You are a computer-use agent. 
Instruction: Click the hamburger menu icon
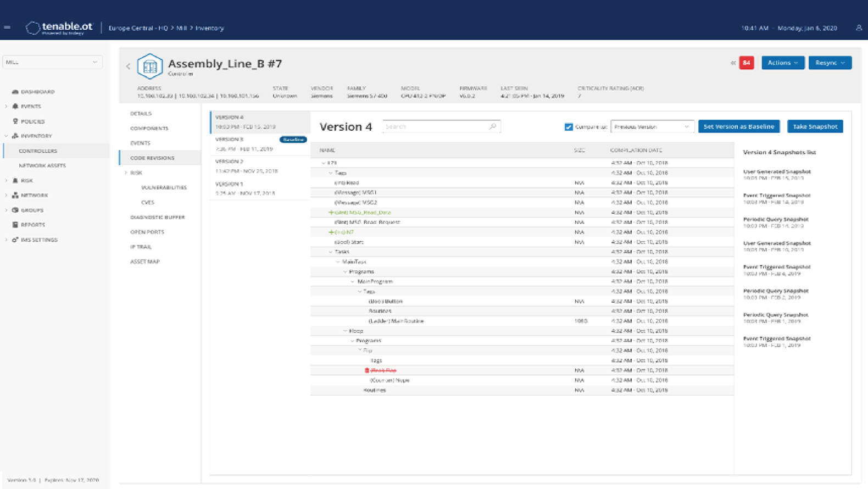(x=7, y=27)
